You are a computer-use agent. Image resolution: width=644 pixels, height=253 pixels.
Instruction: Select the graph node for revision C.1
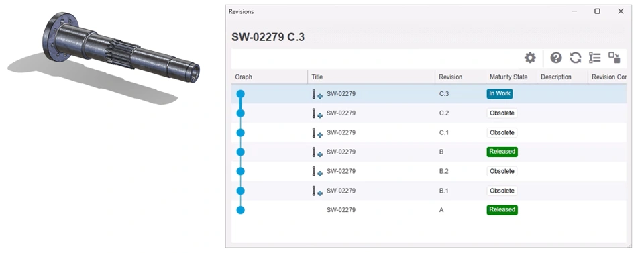click(x=241, y=133)
